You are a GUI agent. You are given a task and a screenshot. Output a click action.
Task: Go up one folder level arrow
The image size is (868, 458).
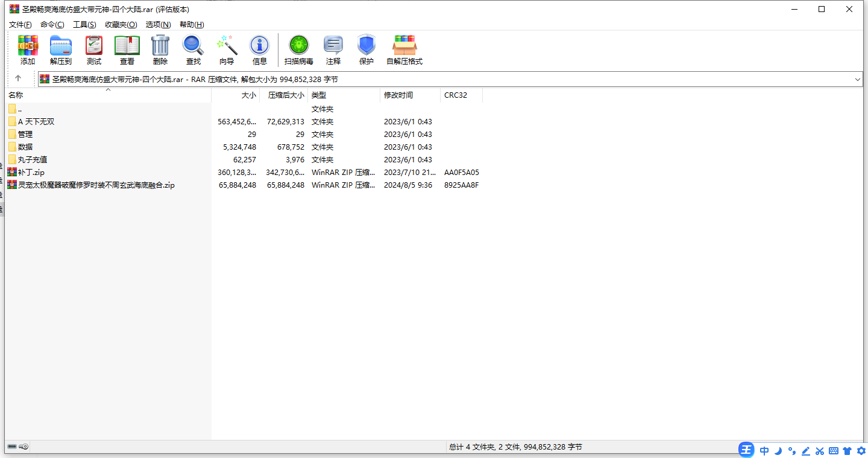click(x=18, y=78)
